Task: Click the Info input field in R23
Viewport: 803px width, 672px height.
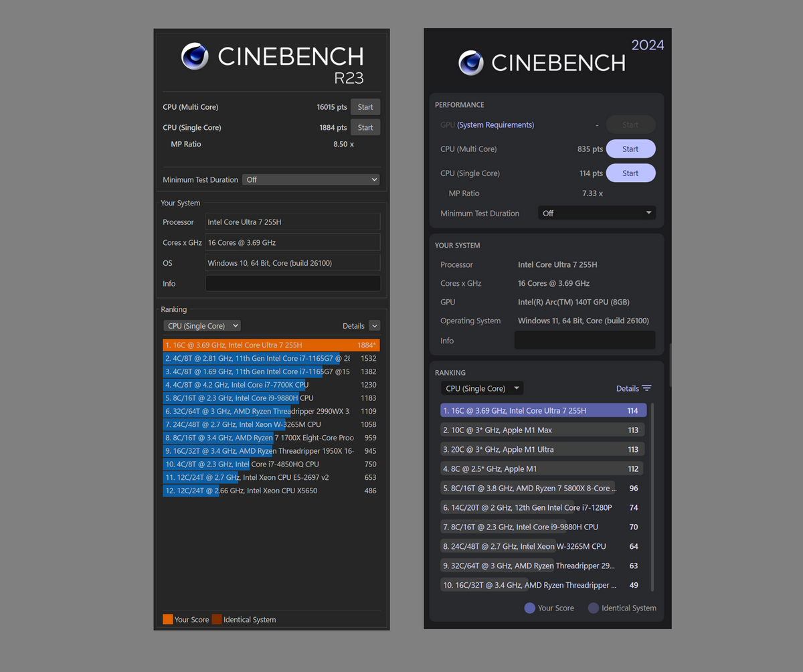Action: (x=292, y=283)
